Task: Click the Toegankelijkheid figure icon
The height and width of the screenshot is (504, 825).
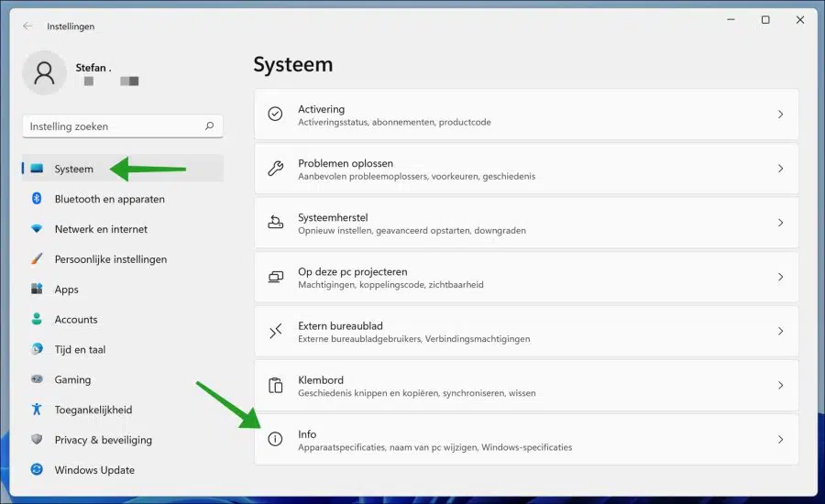Action: point(37,409)
